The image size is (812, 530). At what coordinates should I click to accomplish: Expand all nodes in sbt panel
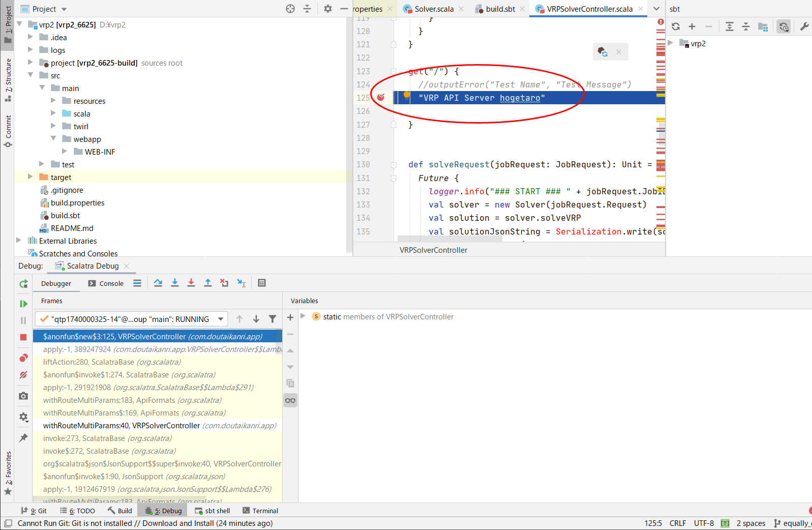click(730, 26)
